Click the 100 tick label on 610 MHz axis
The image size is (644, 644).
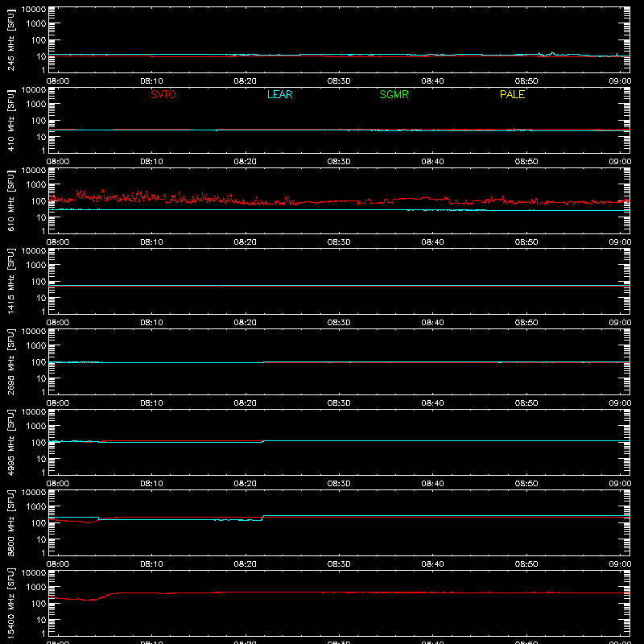39,201
